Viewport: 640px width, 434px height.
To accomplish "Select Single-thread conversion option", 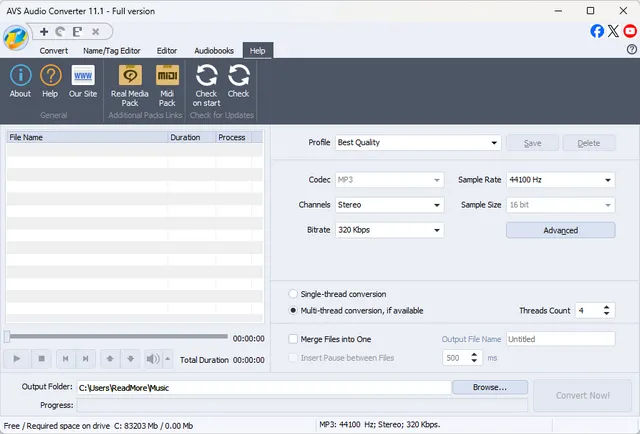I will 293,294.
